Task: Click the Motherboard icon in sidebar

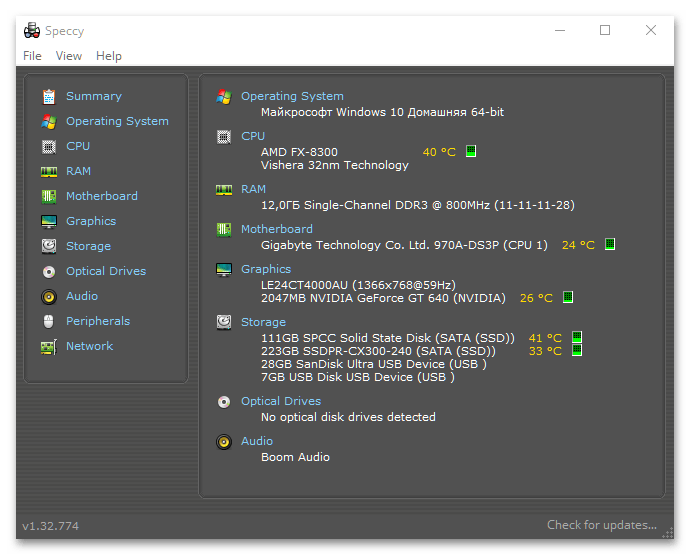Action: [49, 196]
